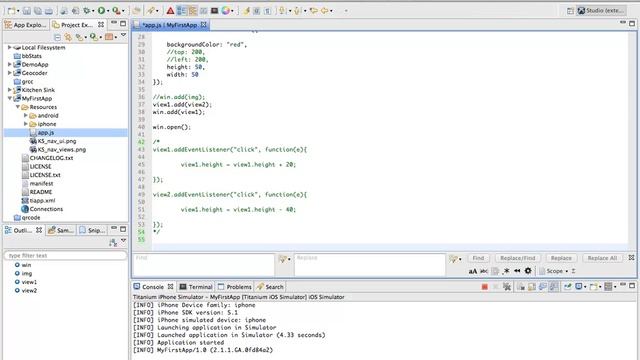
Task: Open the Terminal tab
Action: (196, 287)
